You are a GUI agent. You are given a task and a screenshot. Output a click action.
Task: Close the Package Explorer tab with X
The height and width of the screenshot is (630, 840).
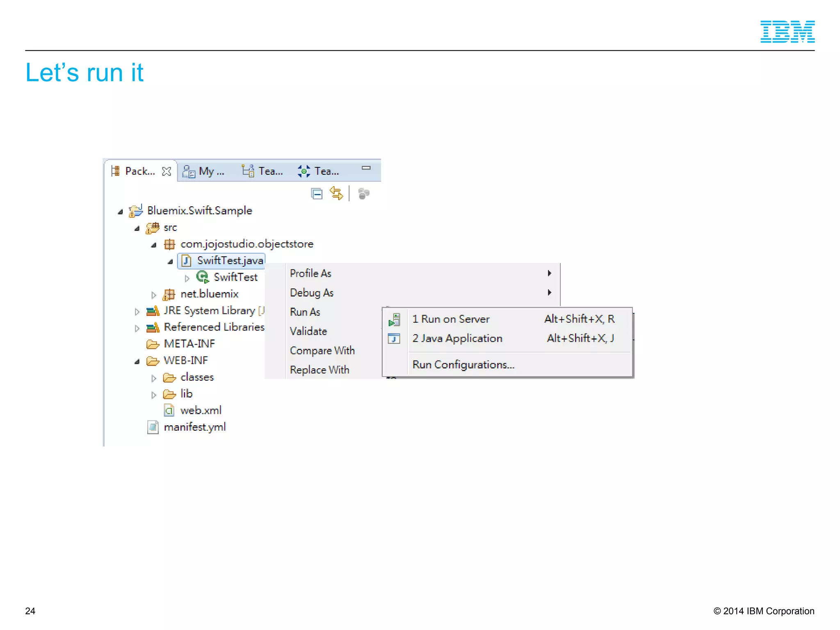[x=166, y=171]
